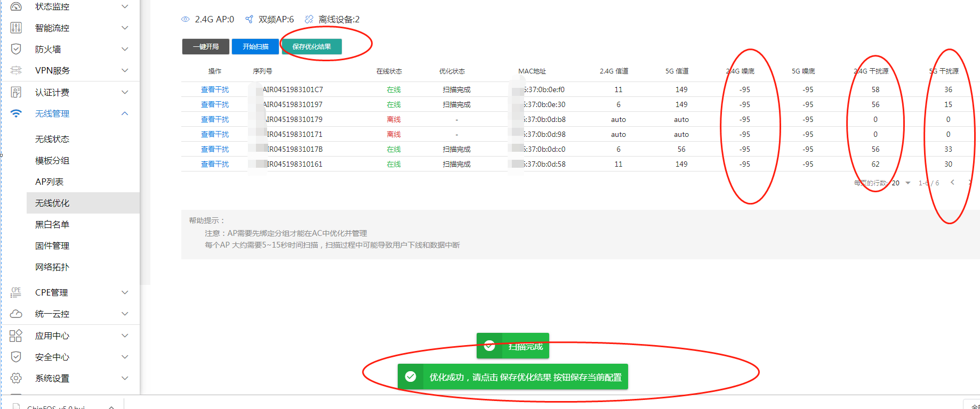Click the 认证计费 billing icon
This screenshot has width=980, height=409.
16,92
